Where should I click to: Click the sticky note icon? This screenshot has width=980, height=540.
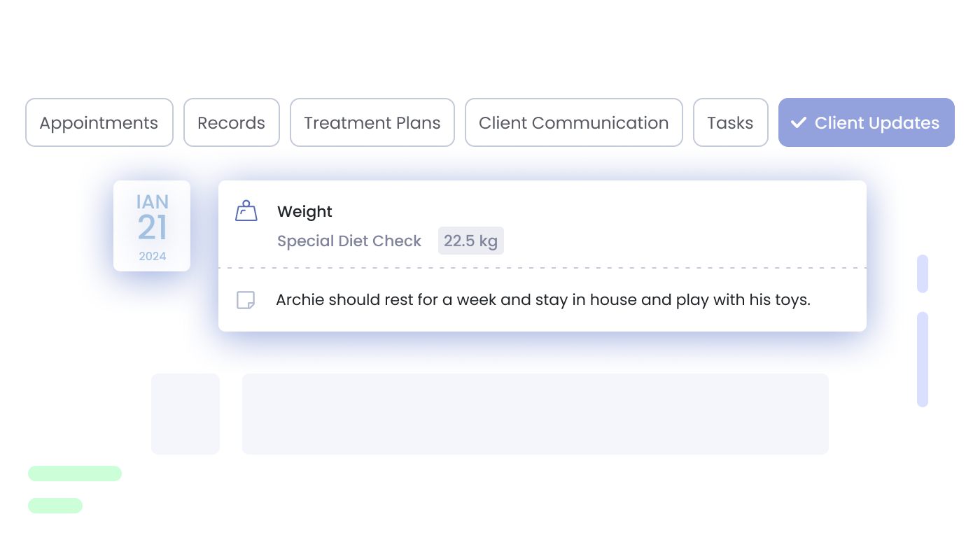pos(246,300)
